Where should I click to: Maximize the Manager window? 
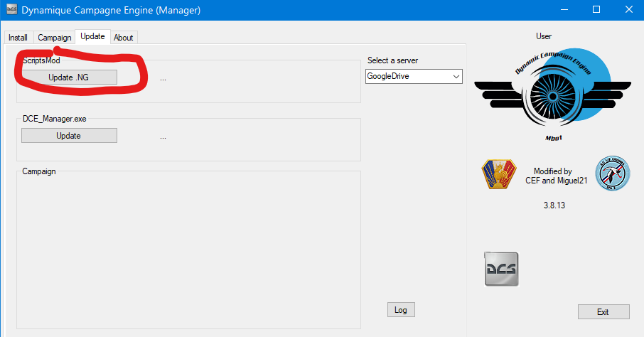click(596, 9)
